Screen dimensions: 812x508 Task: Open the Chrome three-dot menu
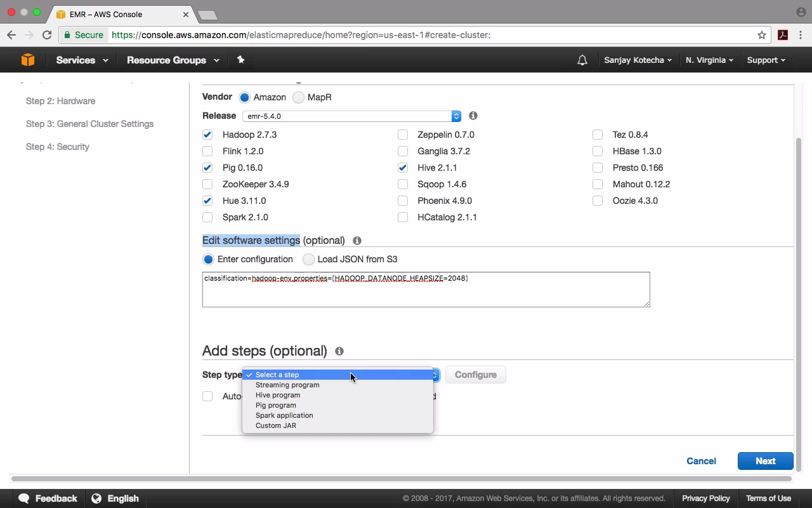pos(801,35)
